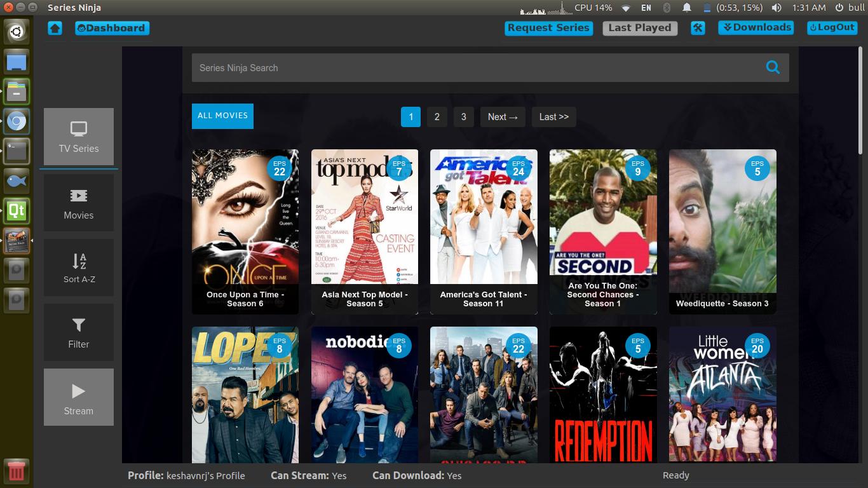Open the sound volume menu in the tray
The height and width of the screenshot is (488, 868).
click(x=776, y=8)
